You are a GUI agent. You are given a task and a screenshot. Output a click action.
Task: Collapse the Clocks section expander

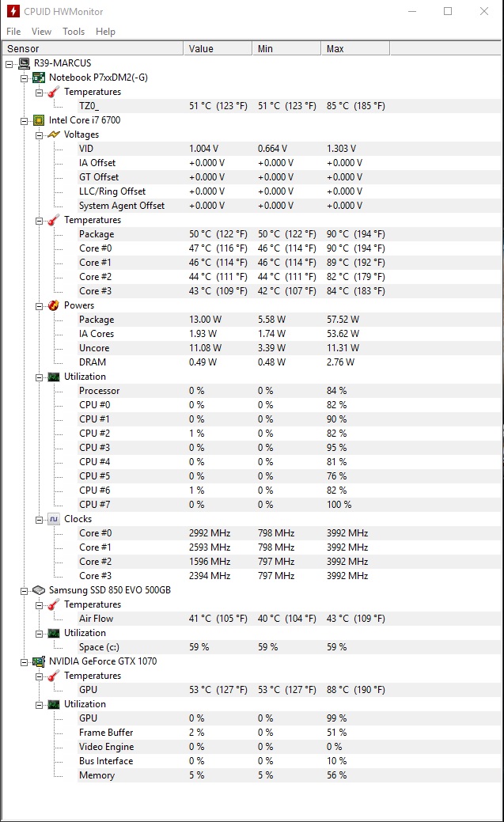pos(39,520)
